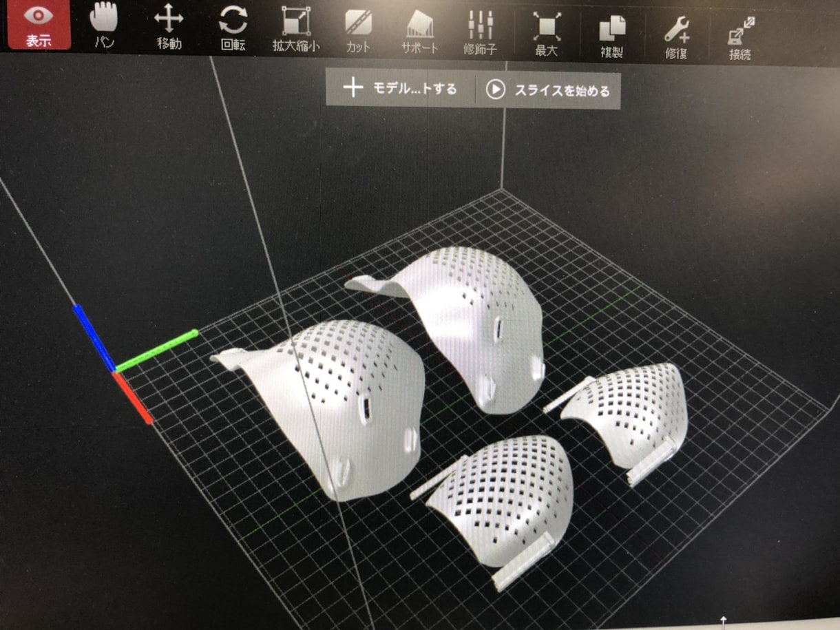Image resolution: width=840 pixels, height=630 pixels.
Task: Select the 回転 (rotate) tool
Action: [x=233, y=28]
